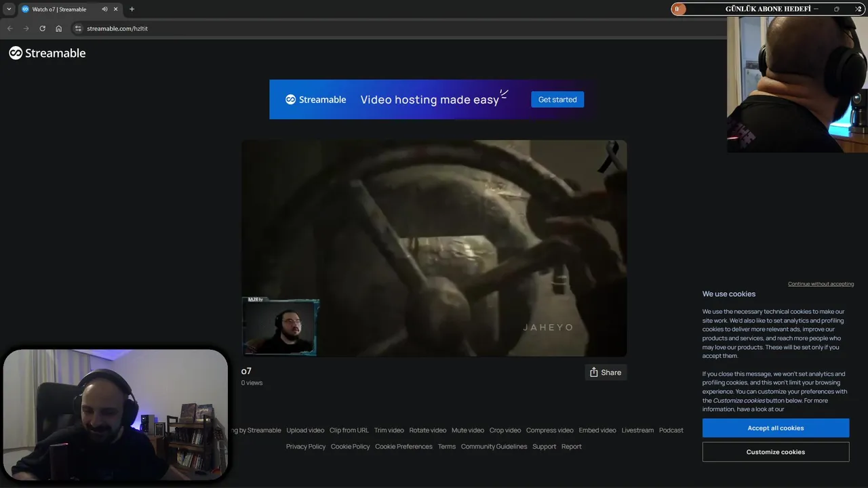
Task: Open Embed video link
Action: (597, 430)
